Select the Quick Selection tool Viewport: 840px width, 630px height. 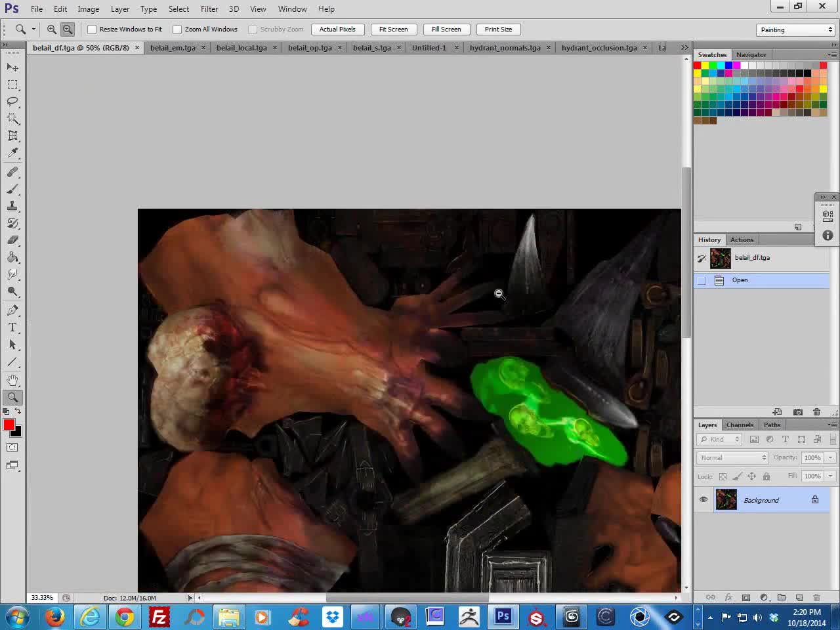tap(12, 119)
